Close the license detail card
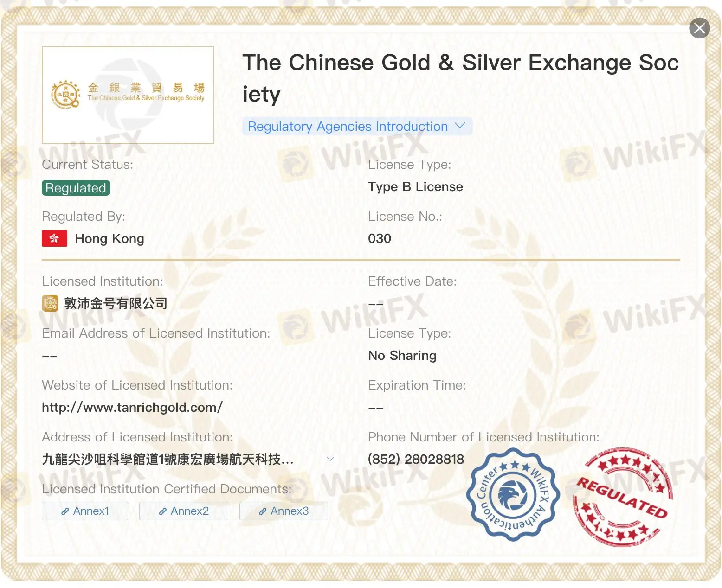722x588 pixels. pyautogui.click(x=699, y=28)
